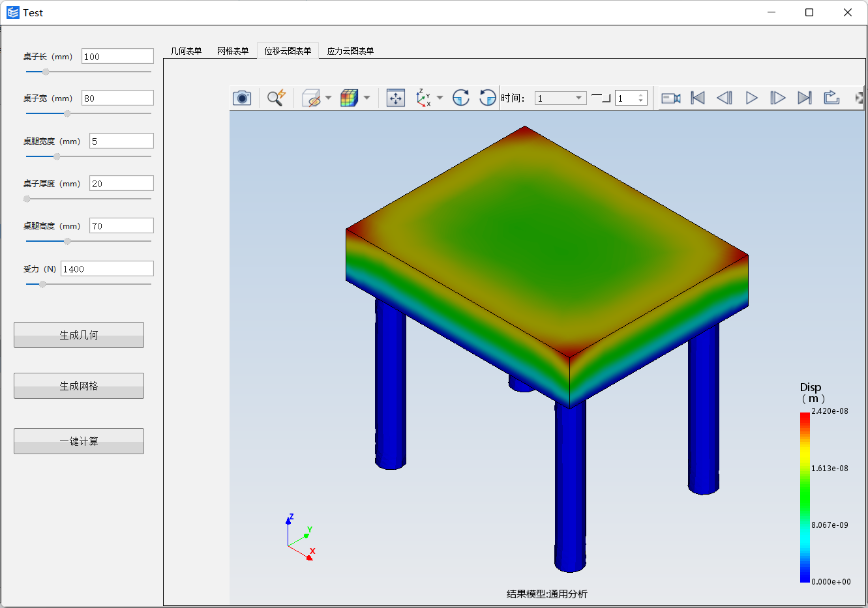Click the 受力 (N) input field

(107, 268)
